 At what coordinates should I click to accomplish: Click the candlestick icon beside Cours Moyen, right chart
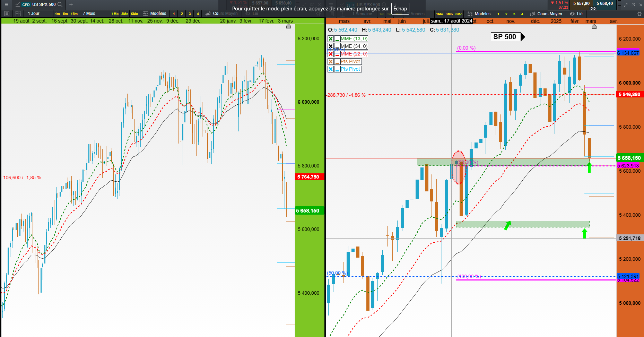pos(533,14)
